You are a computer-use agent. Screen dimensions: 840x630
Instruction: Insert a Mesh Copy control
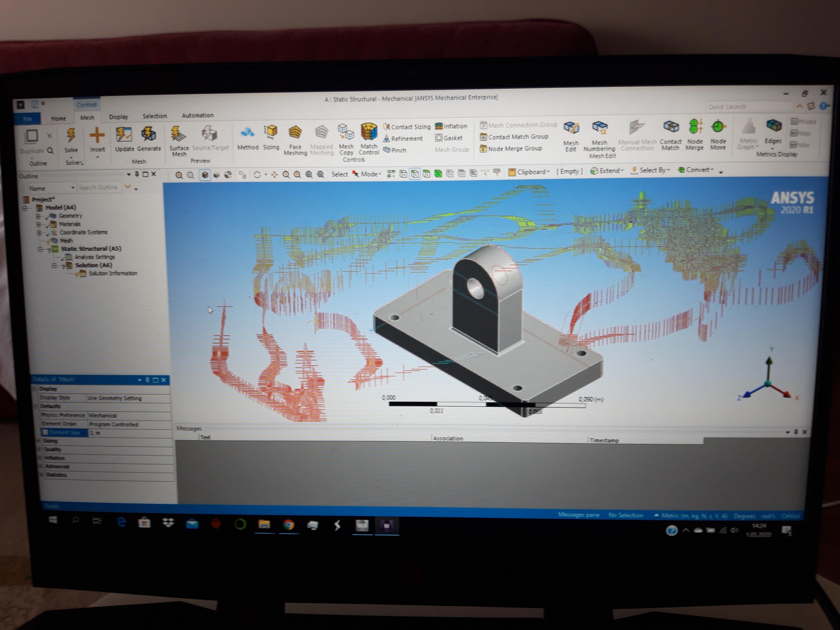tap(346, 140)
